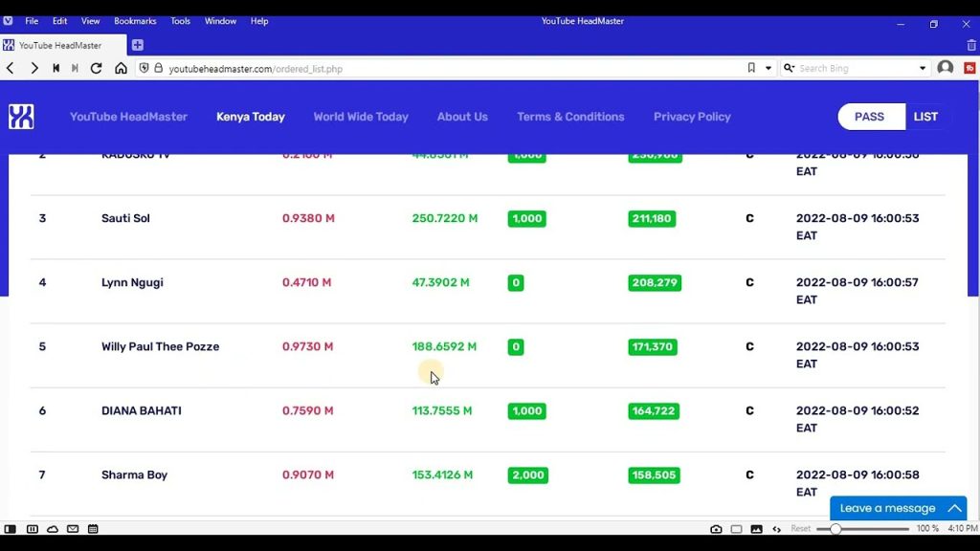Open the closed tabs trash can
The width and height of the screenshot is (980, 551).
pyautogui.click(x=970, y=45)
